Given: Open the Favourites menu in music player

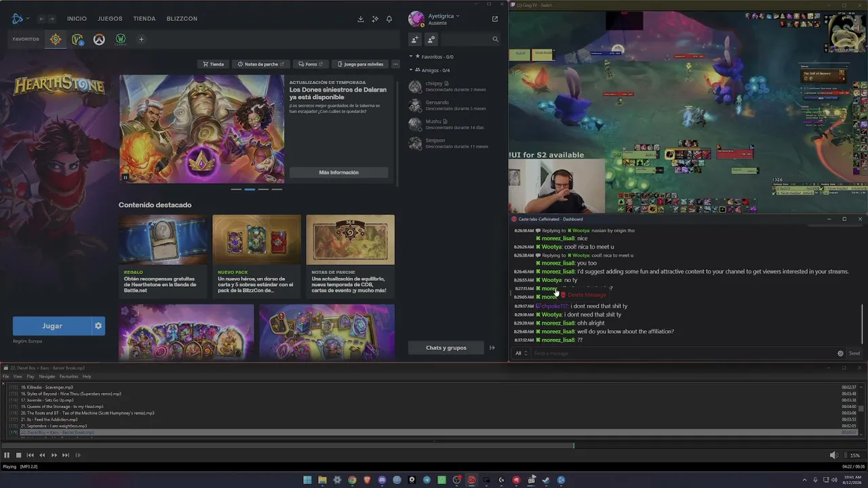Looking at the screenshot, I should (68, 377).
